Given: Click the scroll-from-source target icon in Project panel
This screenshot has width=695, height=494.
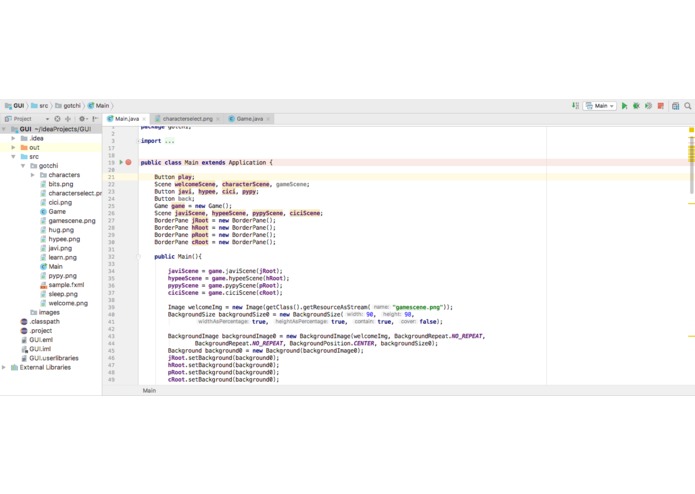Looking at the screenshot, I should pos(57,119).
